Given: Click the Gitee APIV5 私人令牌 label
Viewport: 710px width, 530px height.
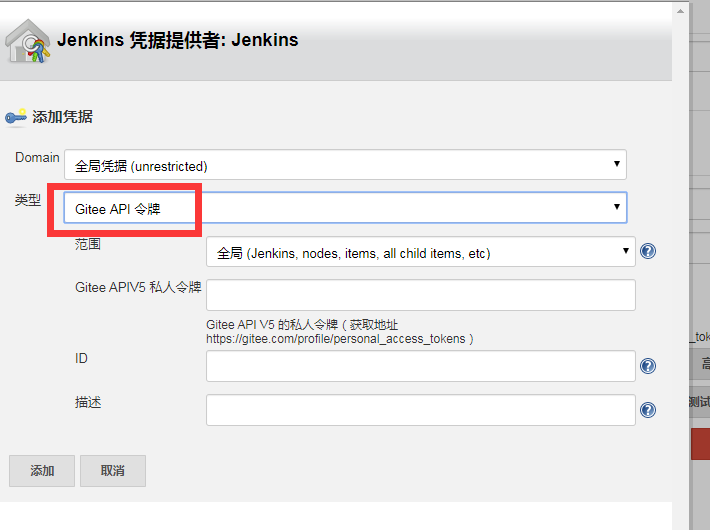Looking at the screenshot, I should pos(138,287).
